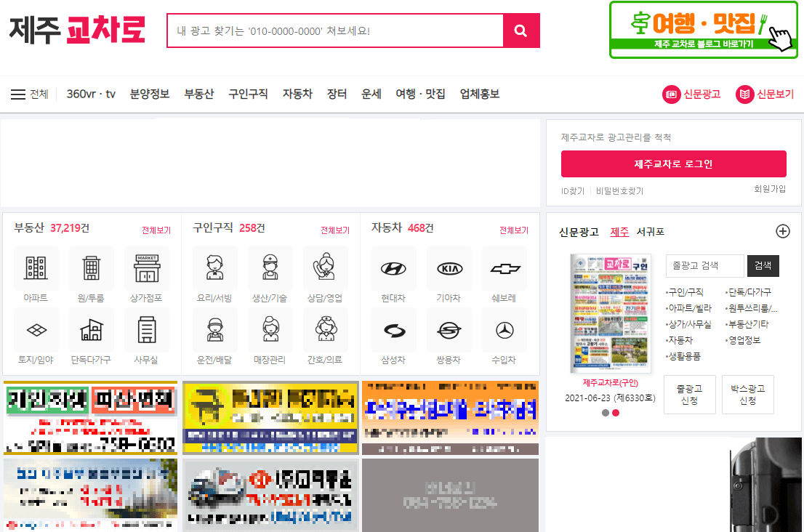Click the 운전/배달 driver icon
The height and width of the screenshot is (532, 804).
coord(215,332)
